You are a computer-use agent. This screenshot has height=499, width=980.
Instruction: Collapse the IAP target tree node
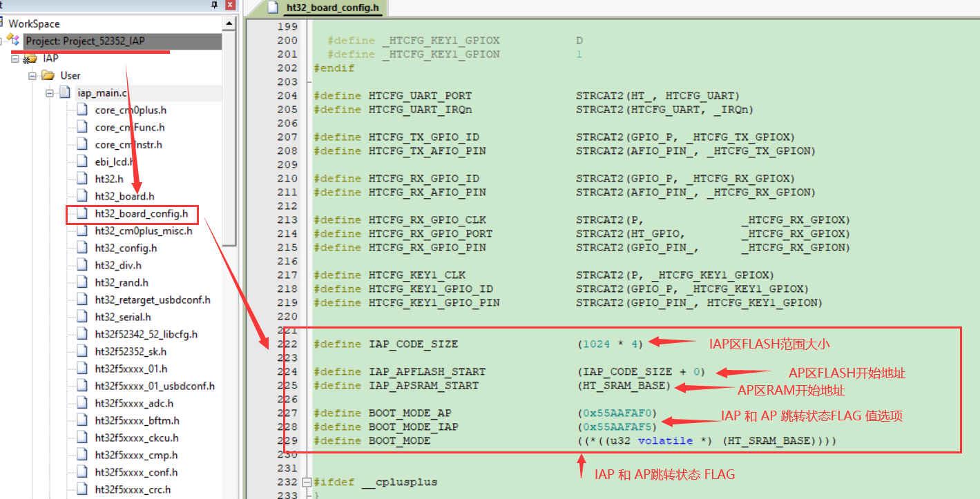pos(15,59)
